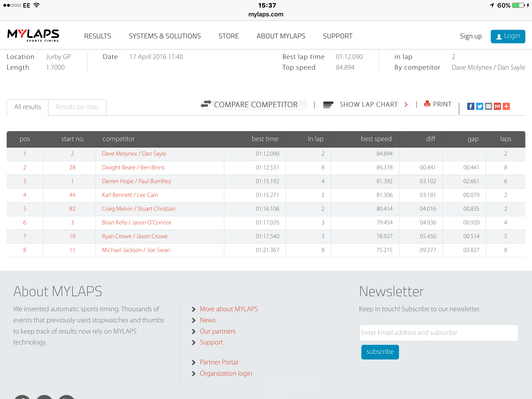
Task: Click the red printer PRINT icon
Action: [x=427, y=104]
